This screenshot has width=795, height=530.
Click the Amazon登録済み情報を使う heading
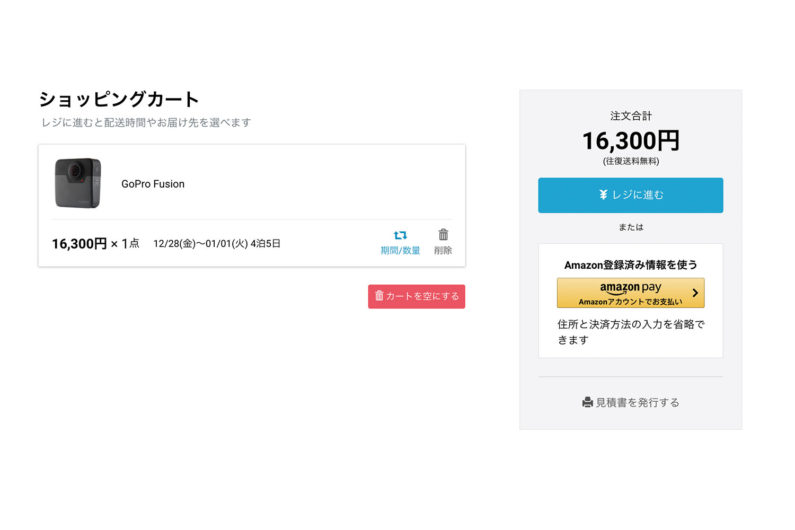(630, 265)
